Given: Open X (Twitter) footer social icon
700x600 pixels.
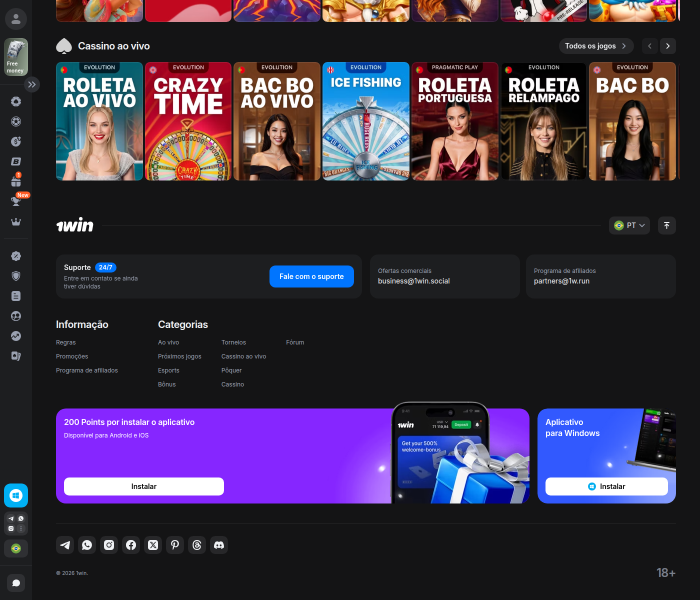Looking at the screenshot, I should point(153,545).
